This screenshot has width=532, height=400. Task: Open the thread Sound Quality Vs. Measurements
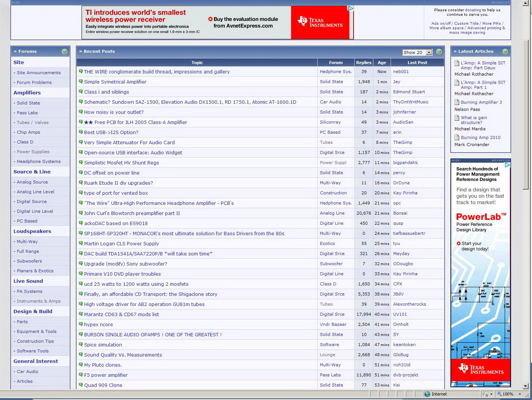tap(123, 355)
